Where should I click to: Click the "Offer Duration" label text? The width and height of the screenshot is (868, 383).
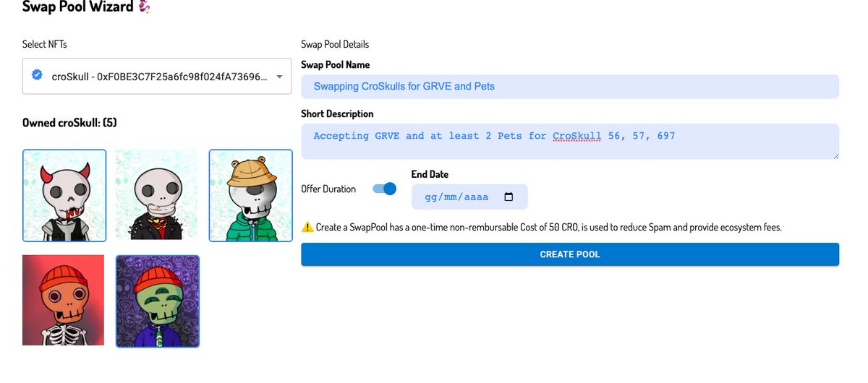coord(328,189)
